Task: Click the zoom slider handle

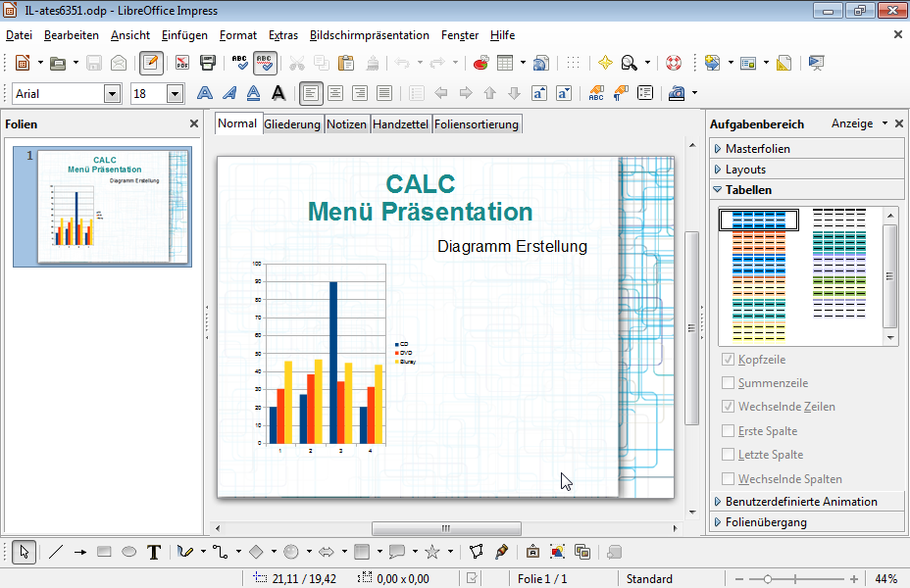Action: (767, 579)
